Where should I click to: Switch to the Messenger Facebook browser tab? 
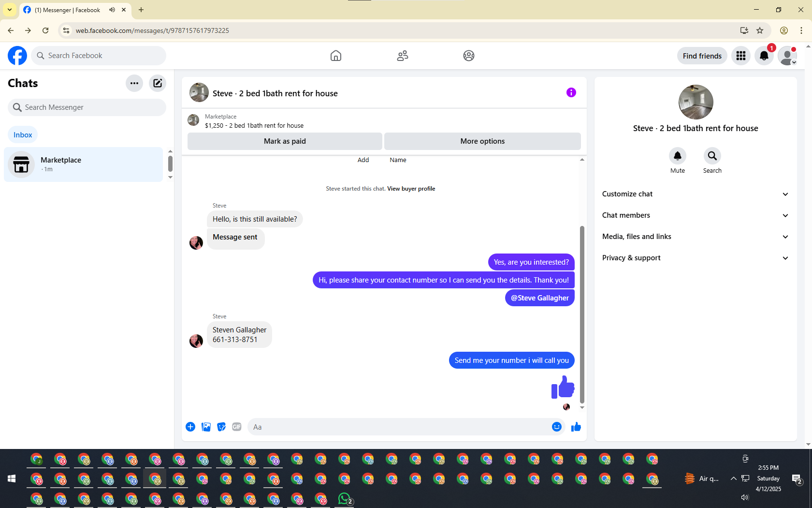click(x=75, y=10)
